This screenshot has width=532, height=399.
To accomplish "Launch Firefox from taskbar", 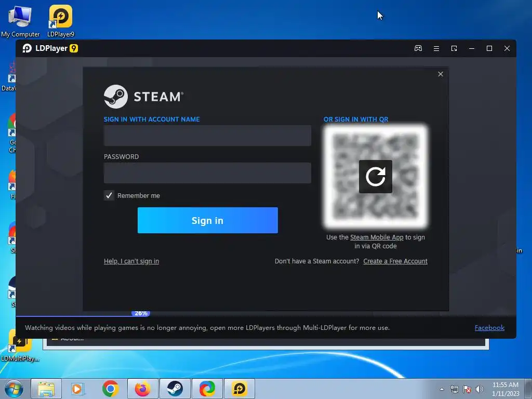I will click(142, 389).
